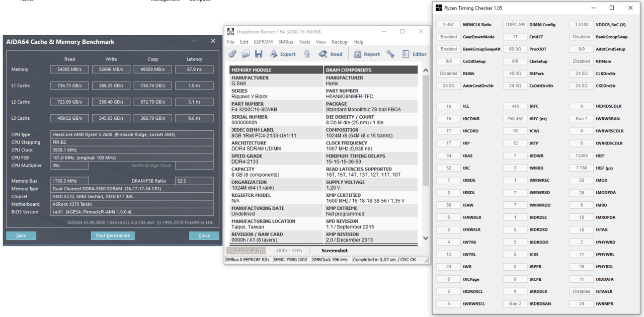Open the File menu in Thaiphoon Burner

231,42
